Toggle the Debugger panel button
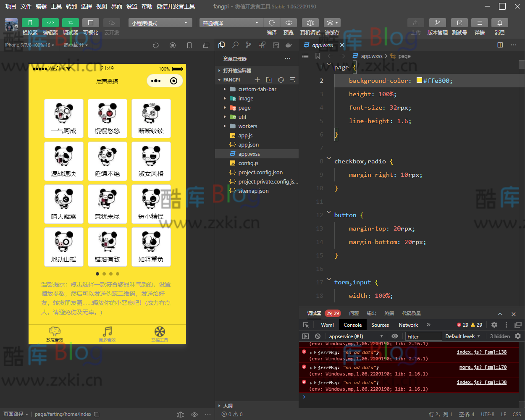Screen dimensions: 525x420 click(x=70, y=23)
